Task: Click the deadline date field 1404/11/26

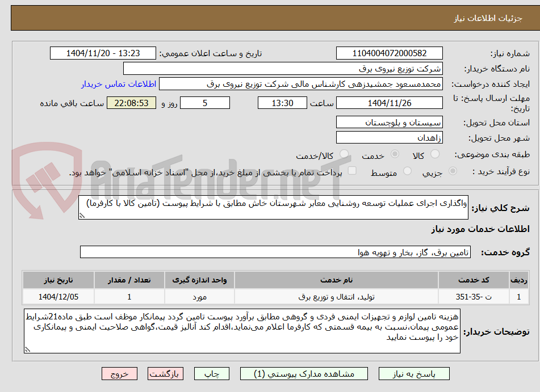Action: tap(389, 103)
